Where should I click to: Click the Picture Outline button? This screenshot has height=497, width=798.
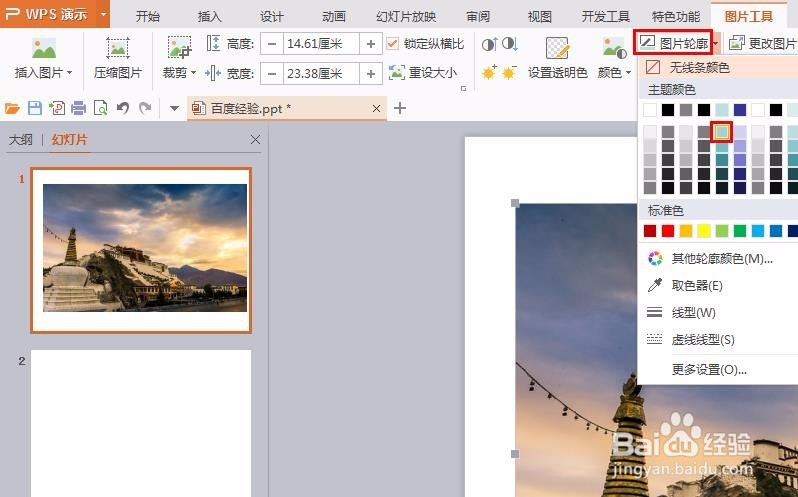point(674,43)
